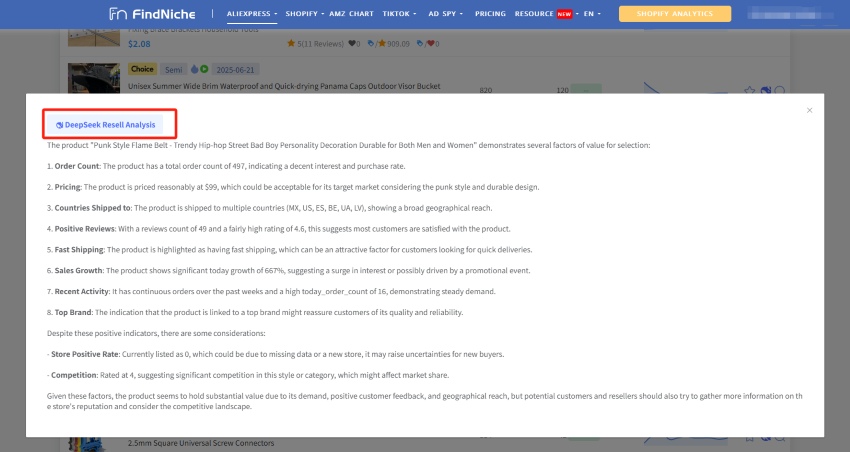This screenshot has width=850, height=452.
Task: Click the 'Pricing' heading in the analysis
Action: click(68, 187)
